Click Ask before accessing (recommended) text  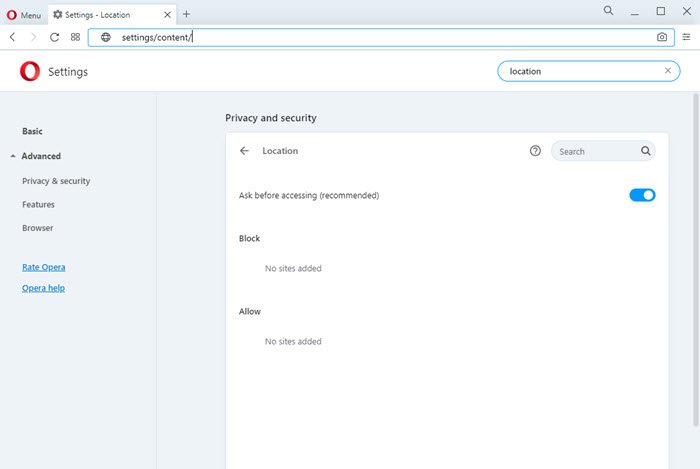(309, 195)
